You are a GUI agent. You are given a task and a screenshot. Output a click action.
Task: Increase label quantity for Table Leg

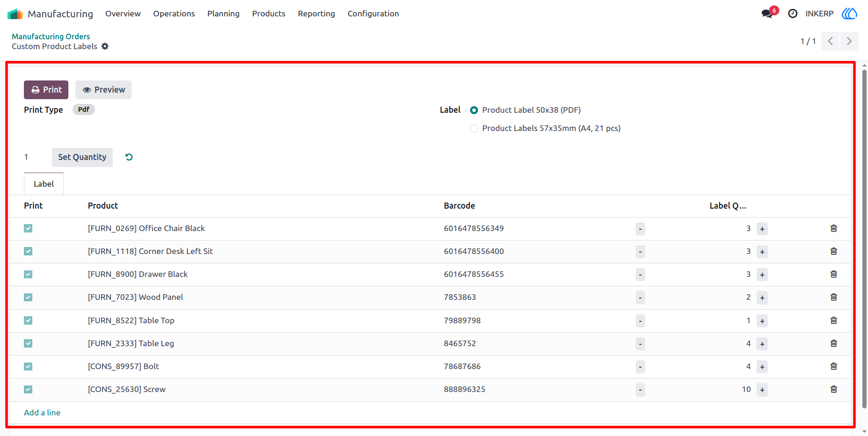pos(762,344)
